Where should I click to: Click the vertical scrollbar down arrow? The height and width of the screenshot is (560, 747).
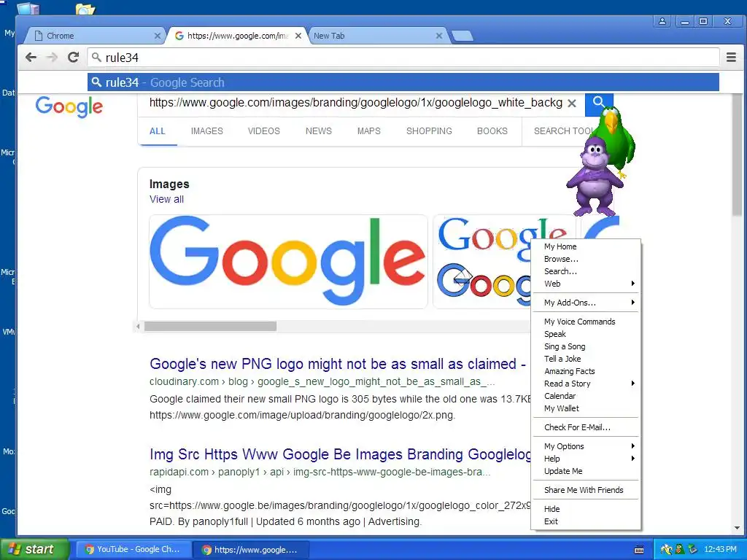coord(738,528)
